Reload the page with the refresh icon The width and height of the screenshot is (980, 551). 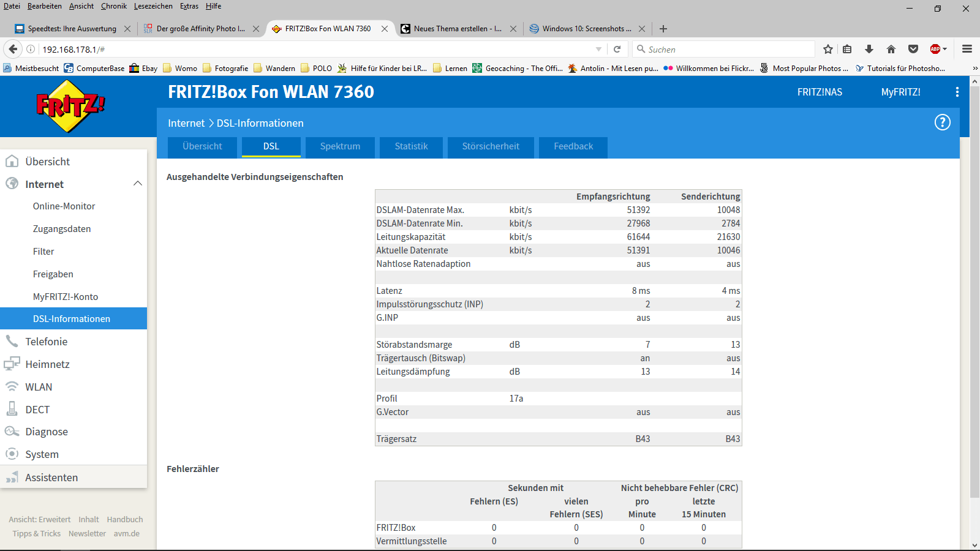[617, 49]
